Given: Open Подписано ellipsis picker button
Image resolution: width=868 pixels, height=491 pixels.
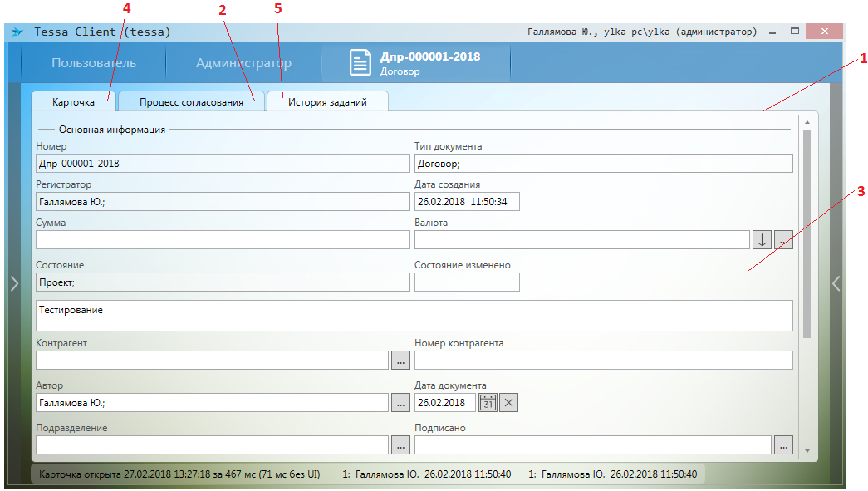Looking at the screenshot, I should click(x=783, y=445).
